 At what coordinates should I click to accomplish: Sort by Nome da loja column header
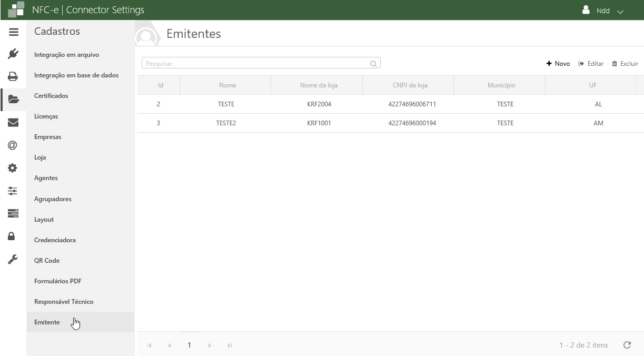(x=319, y=85)
